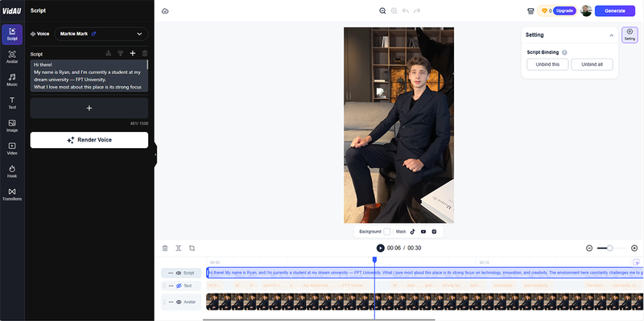Select the 'strong foc...' text clip
The height and width of the screenshot is (321, 644).
click(453, 286)
